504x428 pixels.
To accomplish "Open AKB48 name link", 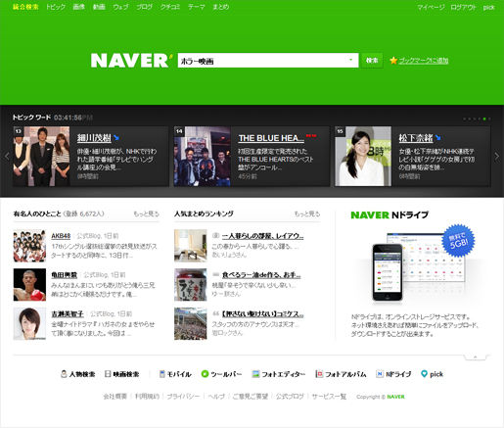I will click(61, 236).
